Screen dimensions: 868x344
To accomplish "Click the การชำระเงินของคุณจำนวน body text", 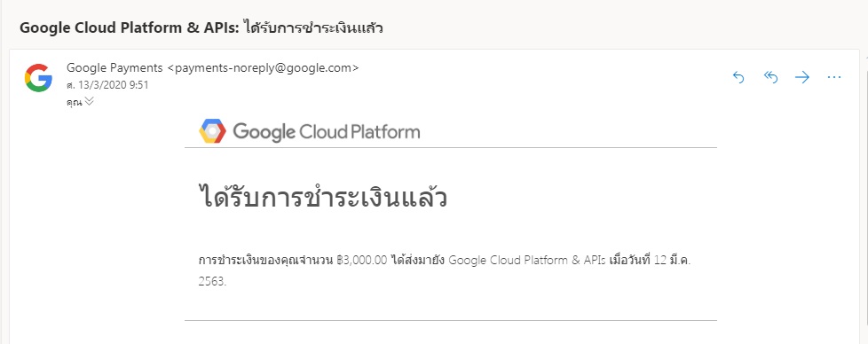I will [265, 261].
